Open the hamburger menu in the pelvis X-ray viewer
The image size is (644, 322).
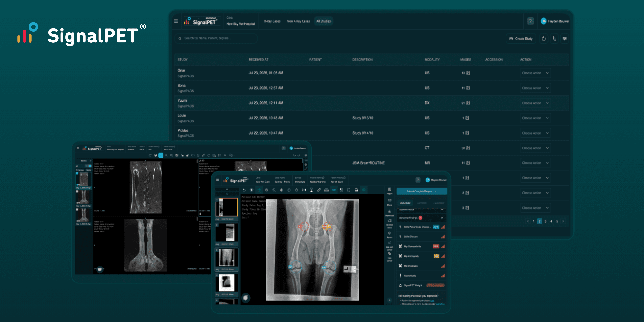[x=218, y=180]
